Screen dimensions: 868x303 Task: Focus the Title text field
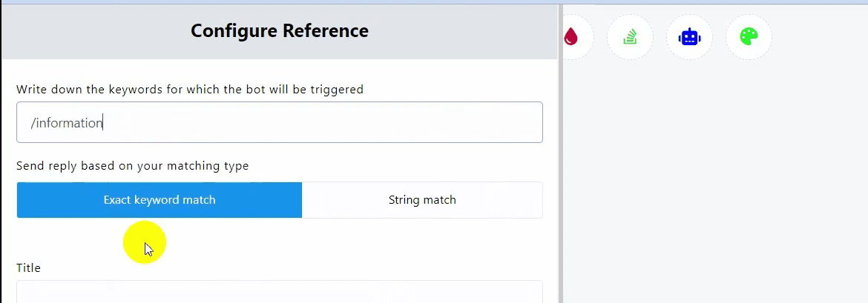tap(279, 292)
